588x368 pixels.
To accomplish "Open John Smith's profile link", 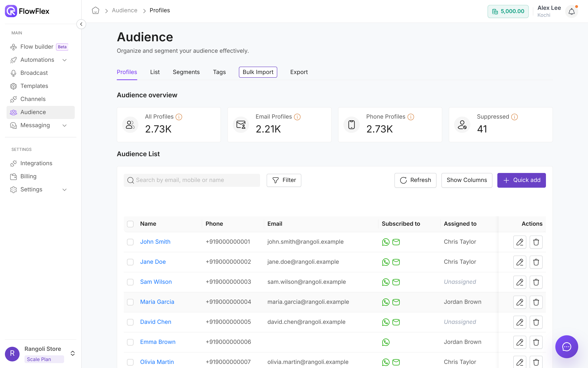I will tap(155, 242).
